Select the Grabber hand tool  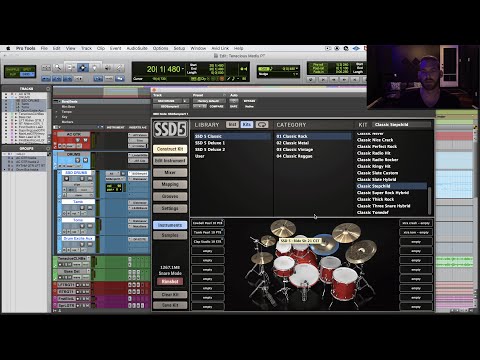(x=95, y=68)
